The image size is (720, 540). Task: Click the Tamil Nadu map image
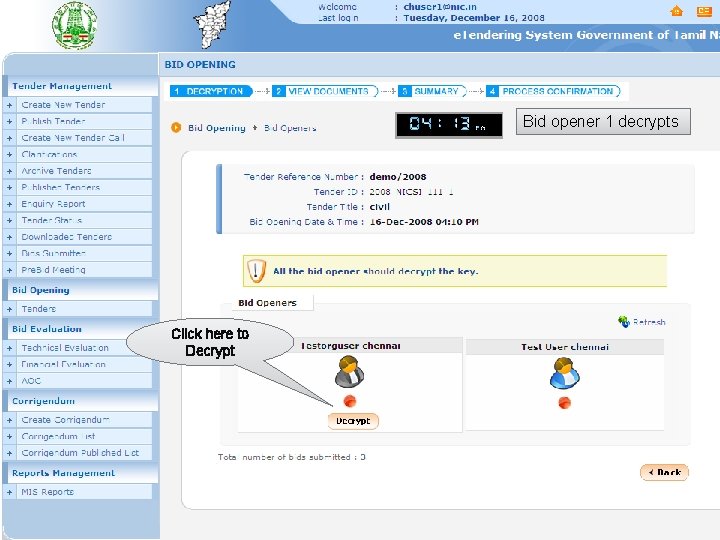pos(212,24)
